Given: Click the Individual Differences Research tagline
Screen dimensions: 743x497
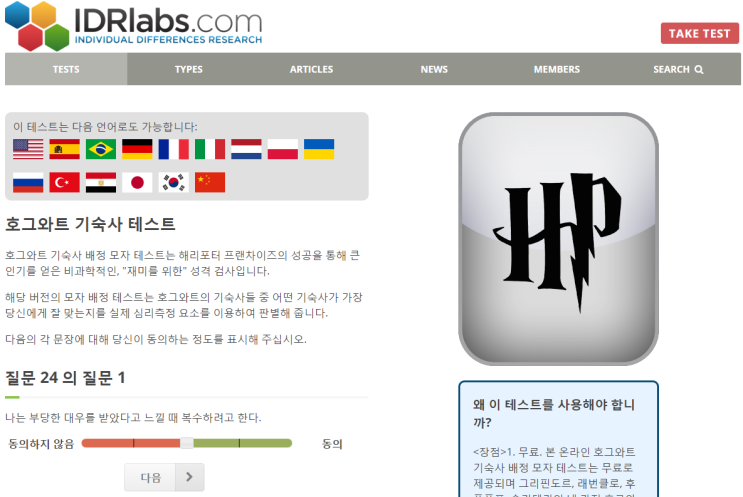Looking at the screenshot, I should click(168, 40).
